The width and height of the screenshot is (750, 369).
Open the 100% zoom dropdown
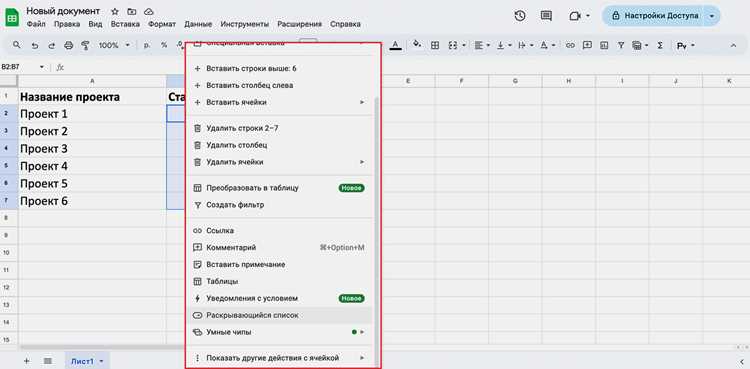114,45
